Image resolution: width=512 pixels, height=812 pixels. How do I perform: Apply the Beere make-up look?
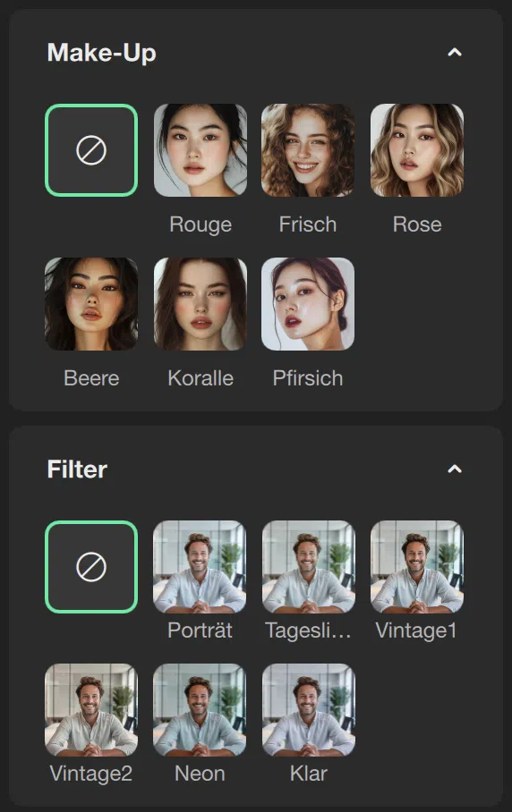(x=91, y=304)
